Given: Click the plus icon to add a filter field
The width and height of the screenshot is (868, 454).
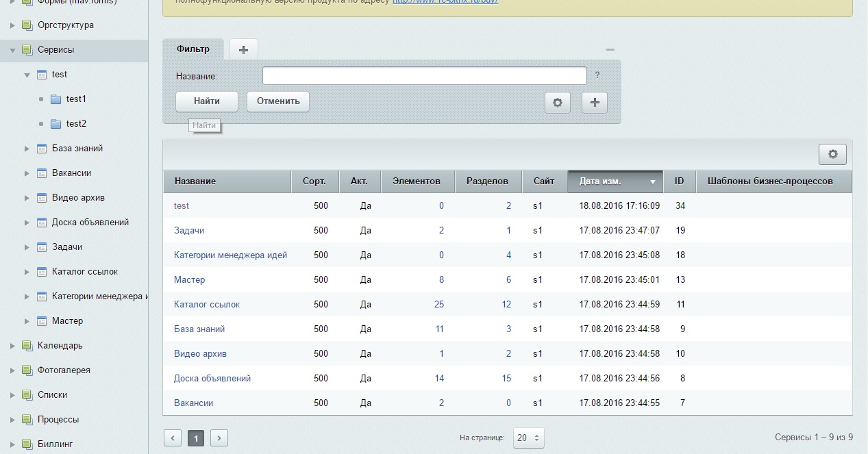Looking at the screenshot, I should coord(594,102).
